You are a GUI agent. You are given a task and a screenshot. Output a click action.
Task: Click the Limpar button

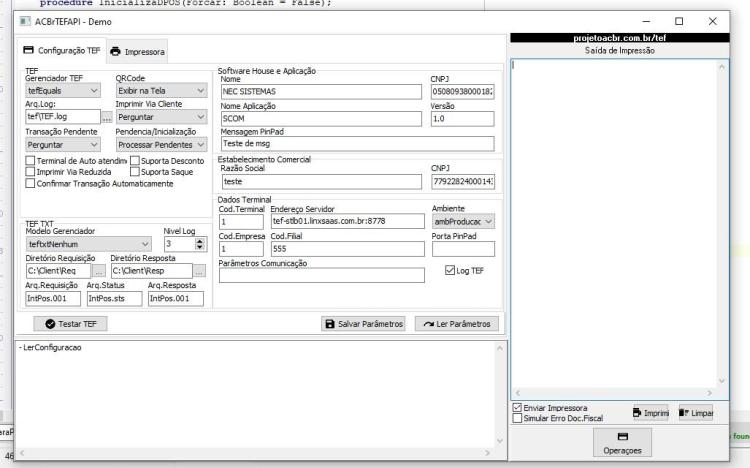click(x=695, y=413)
